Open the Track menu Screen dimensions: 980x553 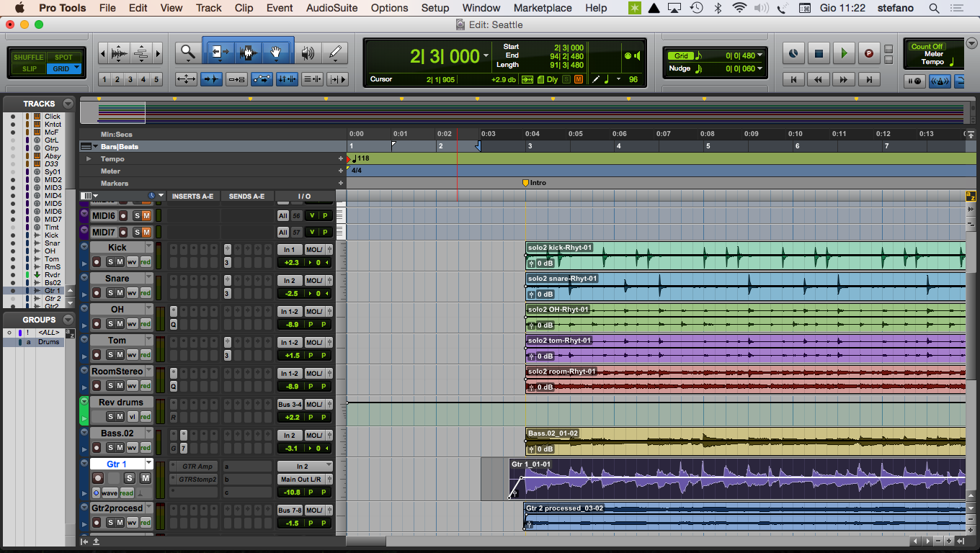[208, 8]
